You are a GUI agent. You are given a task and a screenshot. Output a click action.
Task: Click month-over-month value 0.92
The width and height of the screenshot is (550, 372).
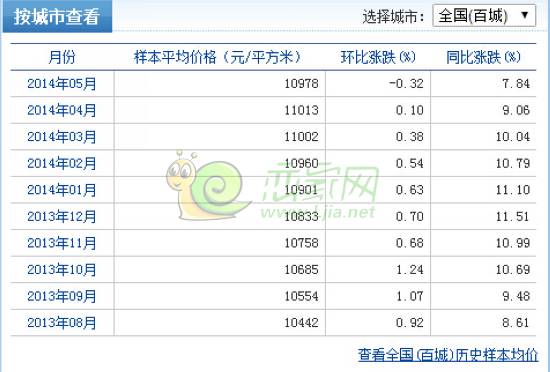point(410,323)
